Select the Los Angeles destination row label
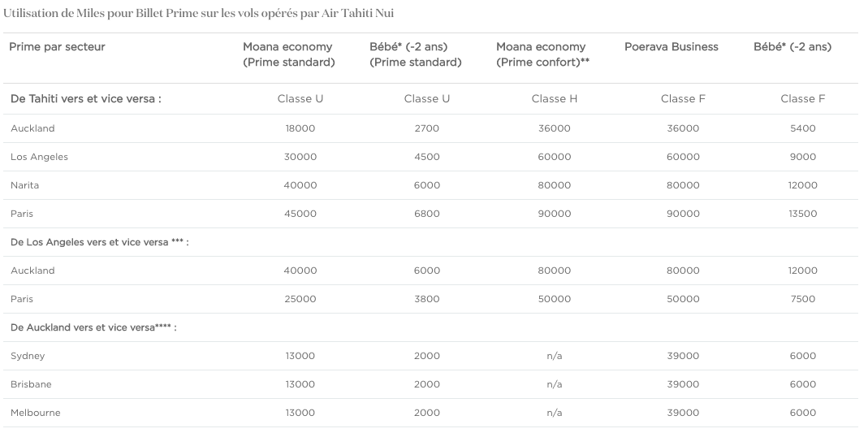868x433 pixels. point(39,157)
